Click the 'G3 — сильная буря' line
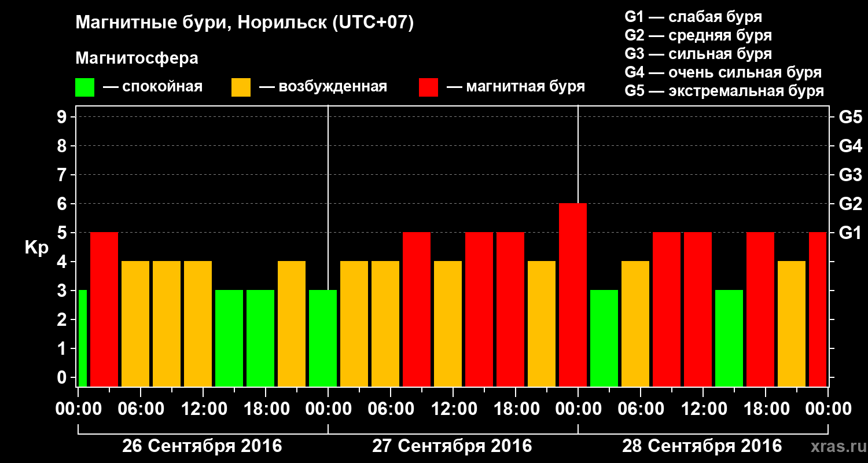 [698, 54]
